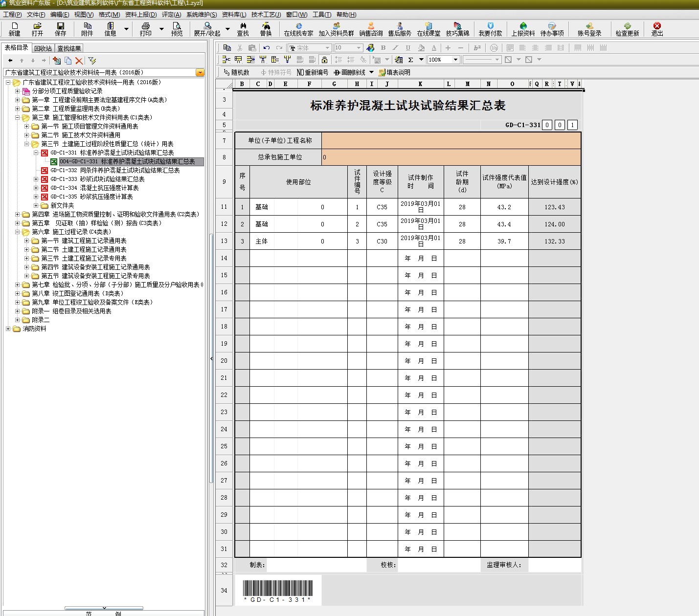Image resolution: width=699 pixels, height=616 pixels.
Task: Click the filter lightning icon in tree toolbar
Action: pyautogui.click(x=91, y=61)
